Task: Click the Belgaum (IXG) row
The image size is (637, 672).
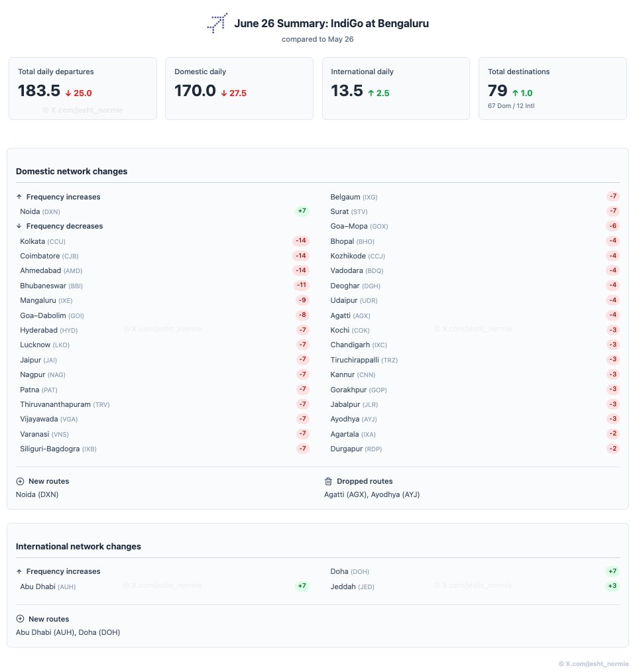Action: click(x=475, y=197)
